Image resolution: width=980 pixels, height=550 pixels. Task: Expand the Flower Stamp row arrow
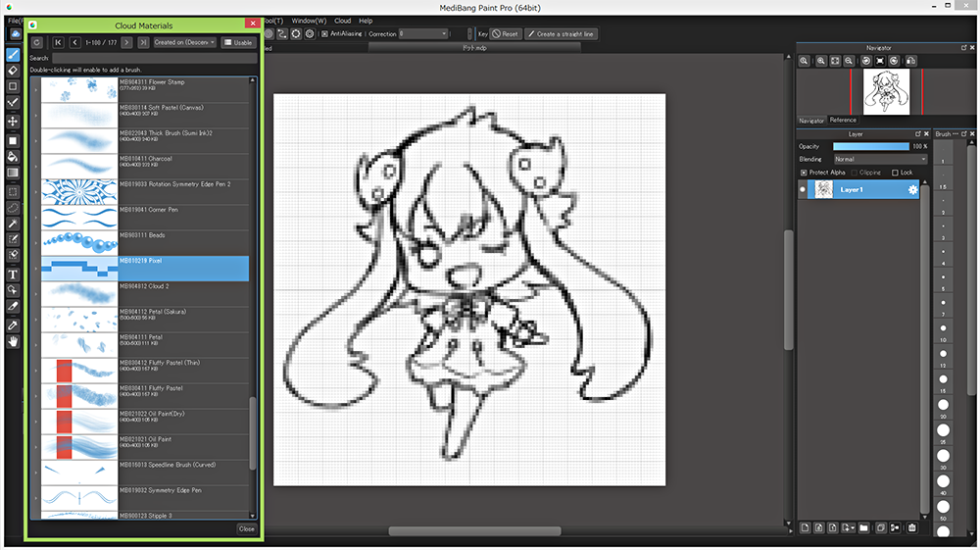click(x=35, y=90)
